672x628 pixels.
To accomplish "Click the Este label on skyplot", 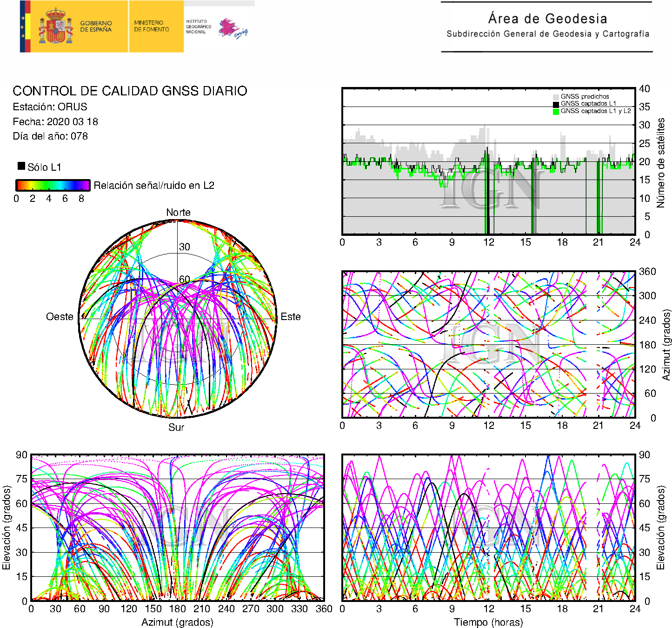I will [x=291, y=316].
